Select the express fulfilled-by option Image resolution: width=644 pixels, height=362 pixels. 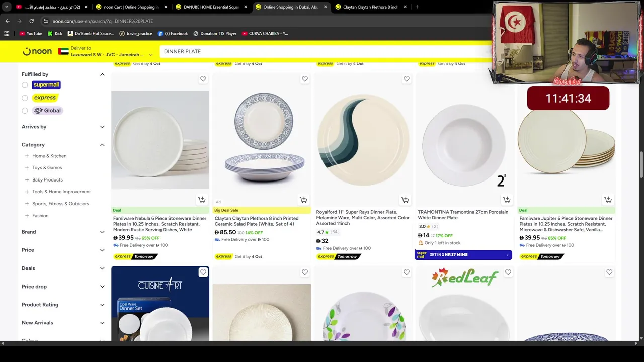(x=25, y=98)
